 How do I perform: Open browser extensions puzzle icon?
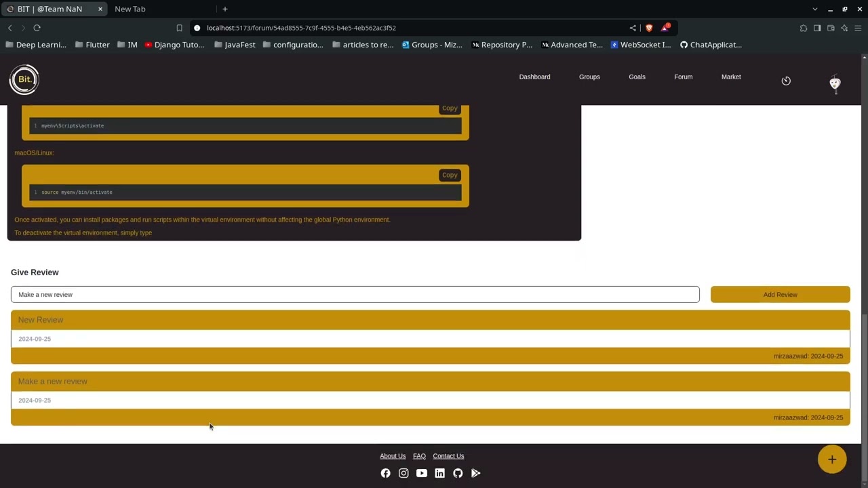[804, 28]
